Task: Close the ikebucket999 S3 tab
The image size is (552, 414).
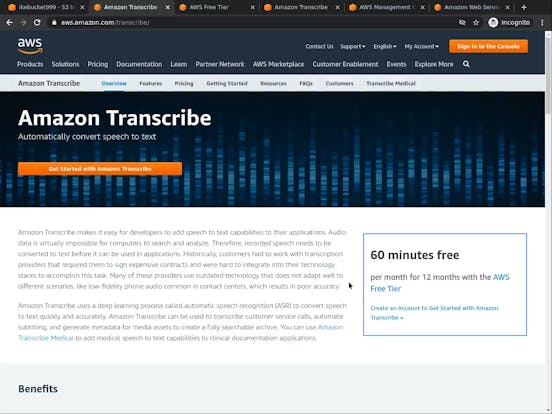Action: point(82,7)
